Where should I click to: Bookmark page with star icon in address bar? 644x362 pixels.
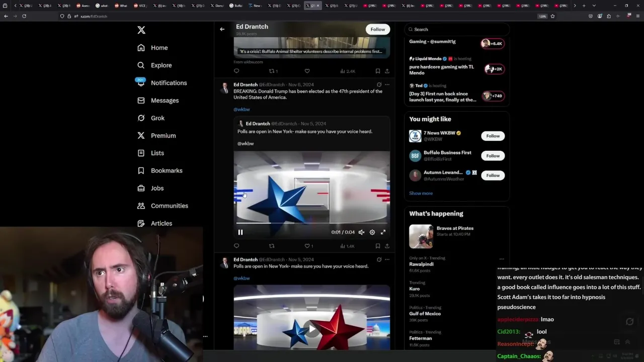point(552,16)
